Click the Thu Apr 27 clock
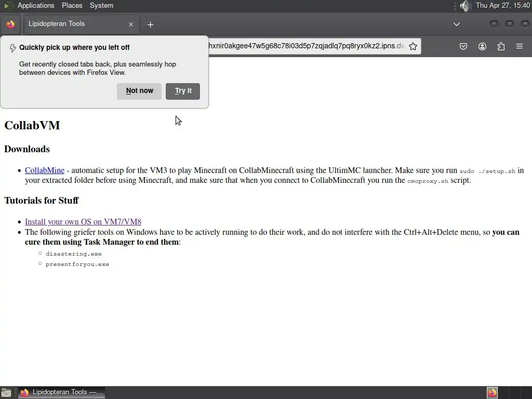The width and height of the screenshot is (532, 399). click(x=503, y=5)
